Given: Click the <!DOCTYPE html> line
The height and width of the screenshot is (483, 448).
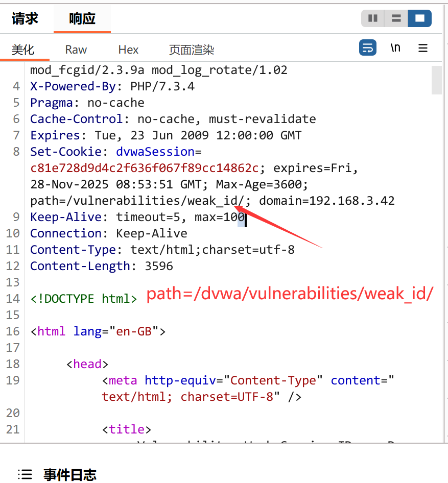Looking at the screenshot, I should (x=84, y=299).
